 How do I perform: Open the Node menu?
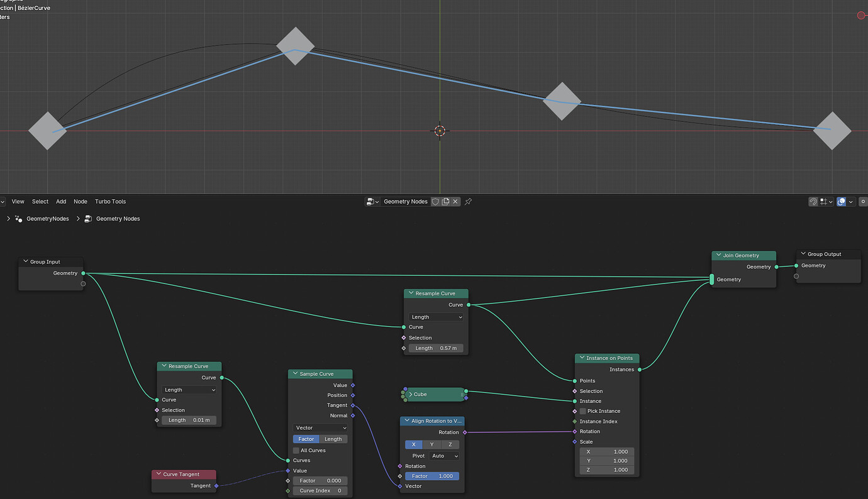click(x=81, y=202)
